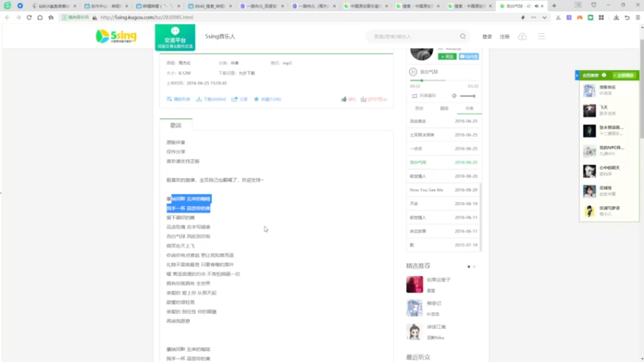Open the green 交流平台 chat banner
This screenshot has width=644, height=362.
click(175, 37)
